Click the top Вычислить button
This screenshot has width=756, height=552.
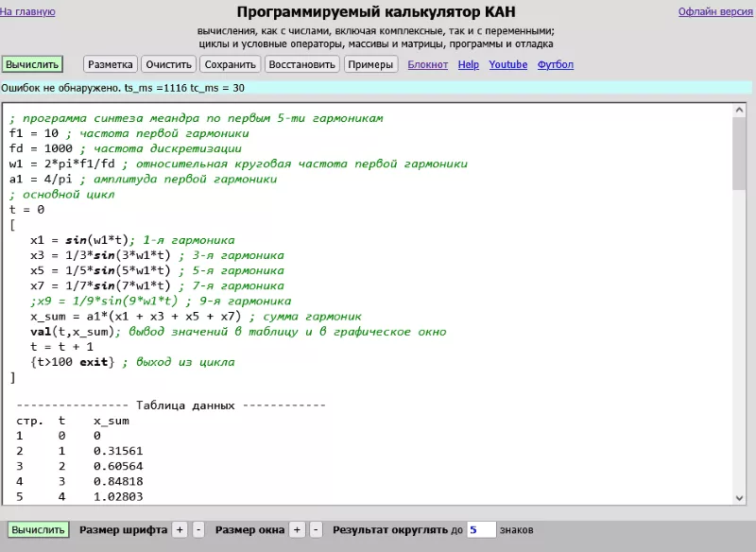32,64
